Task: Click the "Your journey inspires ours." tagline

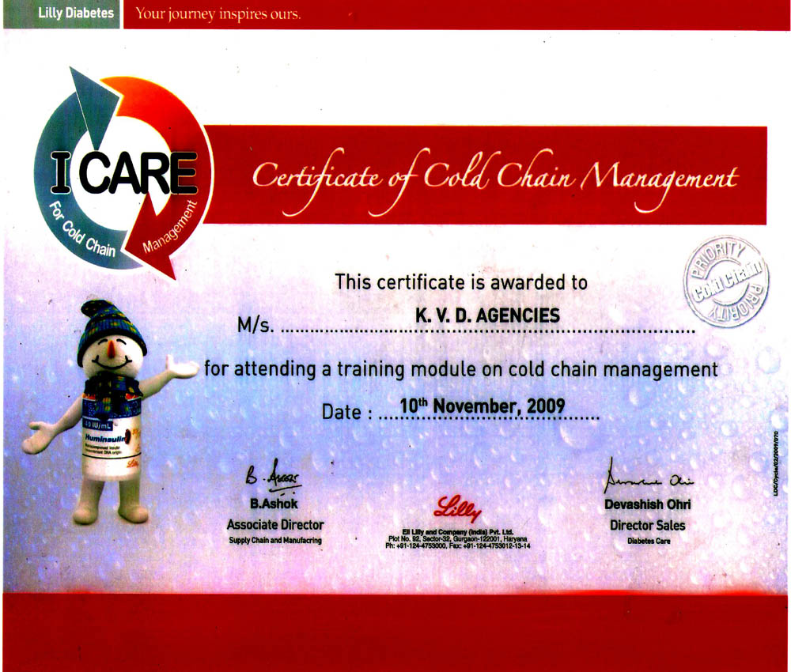Action: 218,13
